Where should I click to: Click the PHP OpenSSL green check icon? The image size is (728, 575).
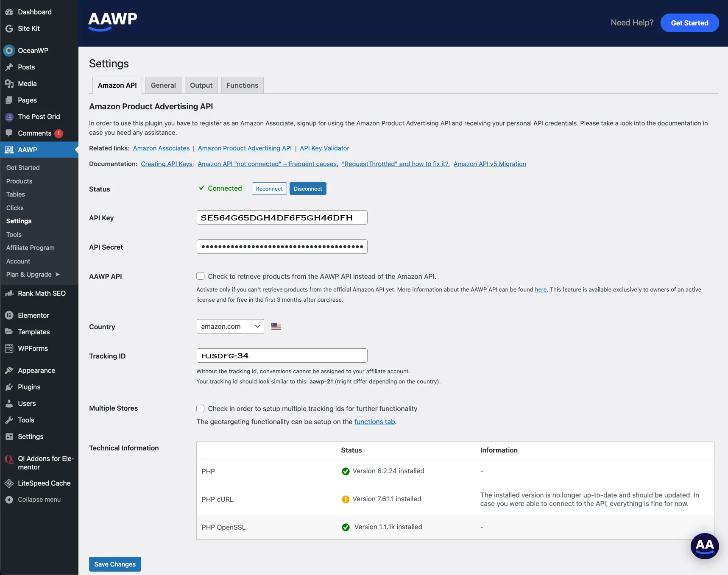pyautogui.click(x=346, y=527)
